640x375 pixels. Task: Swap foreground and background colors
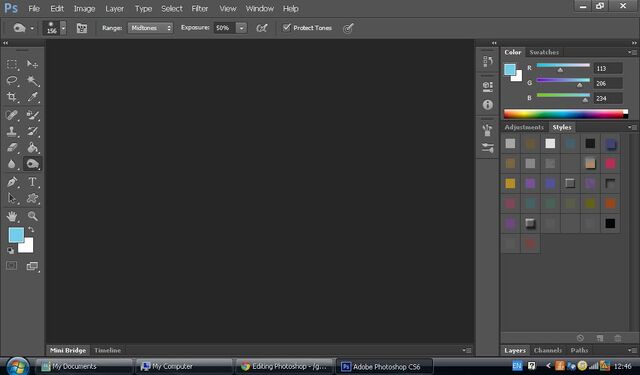click(x=31, y=230)
